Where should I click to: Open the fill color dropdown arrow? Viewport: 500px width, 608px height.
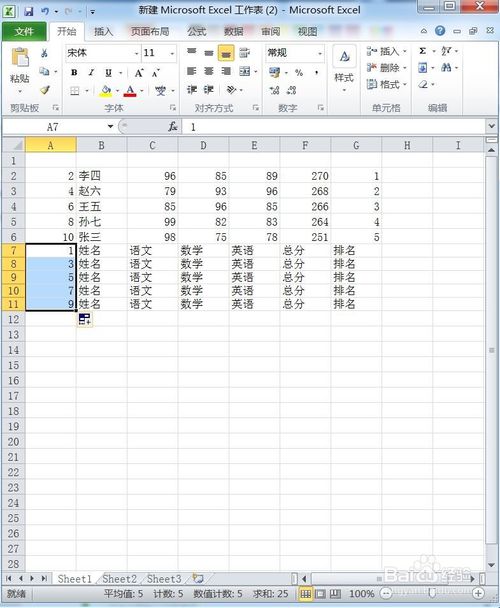[x=117, y=91]
